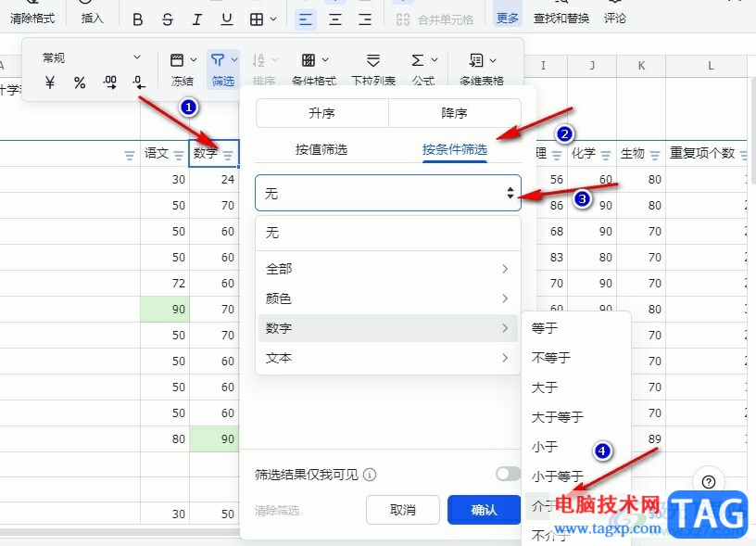The height and width of the screenshot is (546, 756).
Task: Click 冻结 freeze icon
Action: point(177,60)
